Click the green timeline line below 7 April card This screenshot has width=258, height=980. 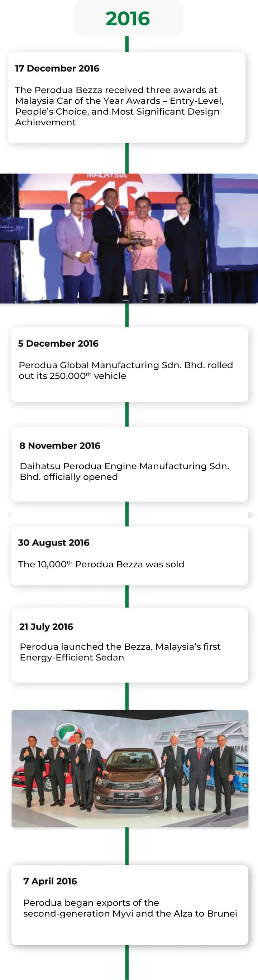click(x=127, y=962)
